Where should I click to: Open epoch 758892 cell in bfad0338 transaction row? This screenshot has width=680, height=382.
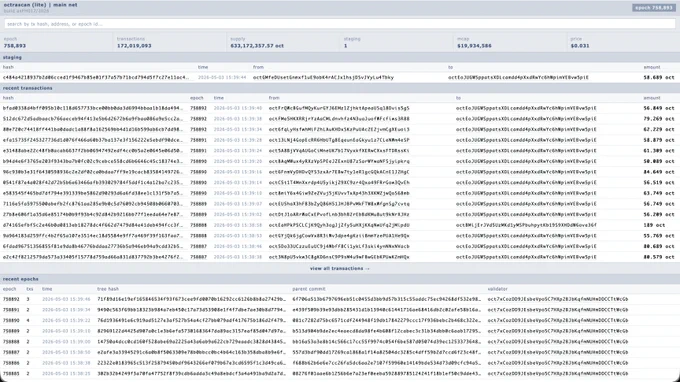[x=198, y=108]
